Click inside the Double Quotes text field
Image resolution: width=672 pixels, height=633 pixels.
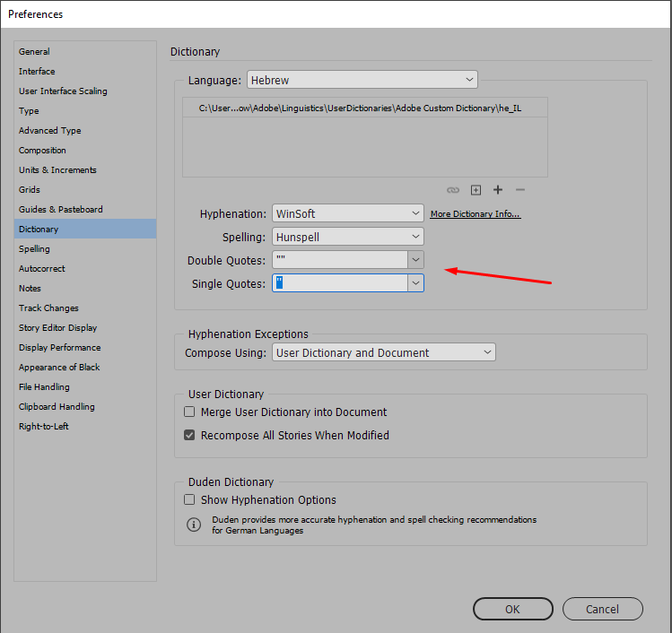340,259
